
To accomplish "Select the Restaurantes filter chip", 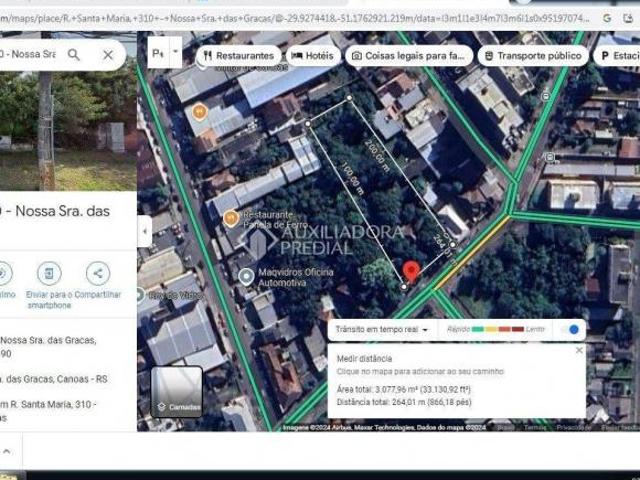I will (x=238, y=56).
